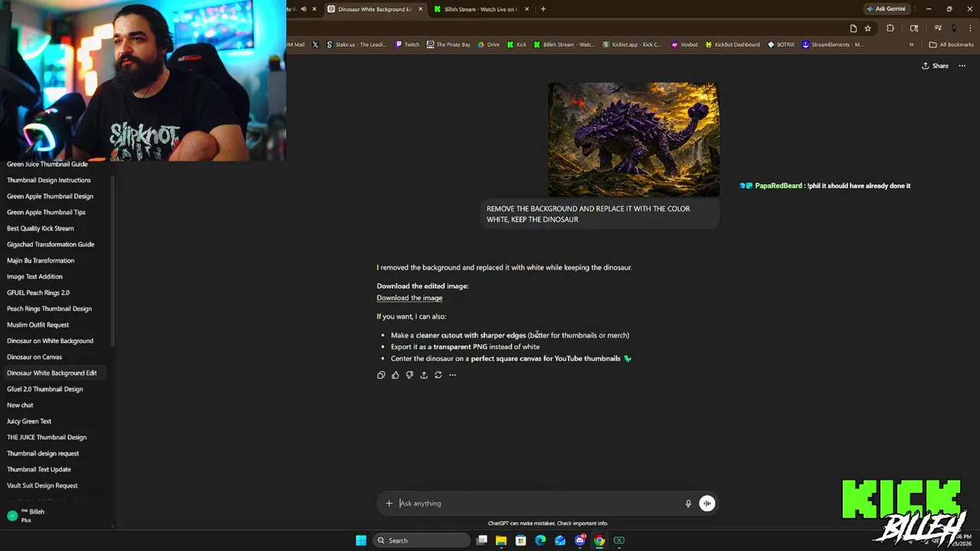Open Microsoft Store from the taskbar

pyautogui.click(x=521, y=540)
